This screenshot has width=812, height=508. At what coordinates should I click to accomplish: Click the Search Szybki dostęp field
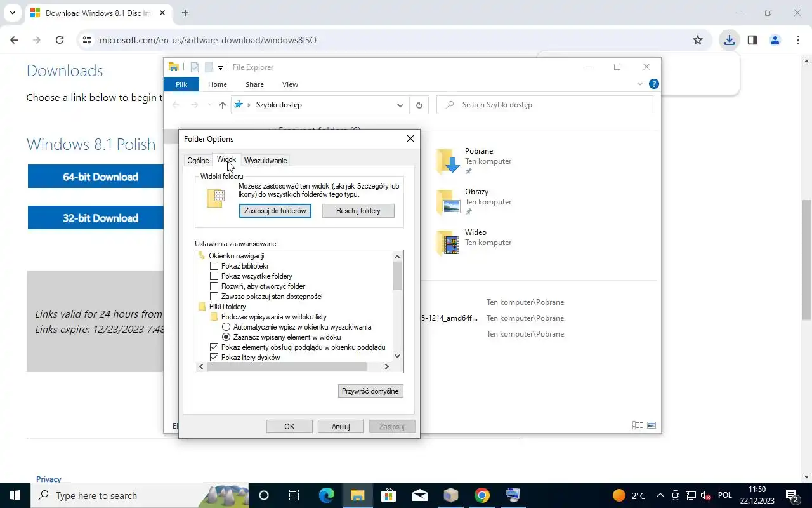(545, 105)
